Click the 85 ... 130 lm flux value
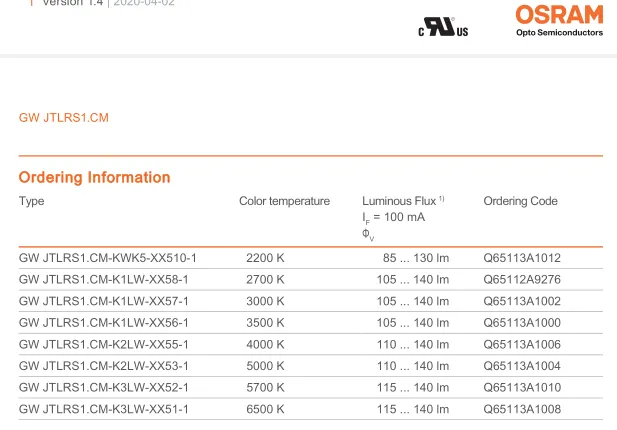 (415, 258)
